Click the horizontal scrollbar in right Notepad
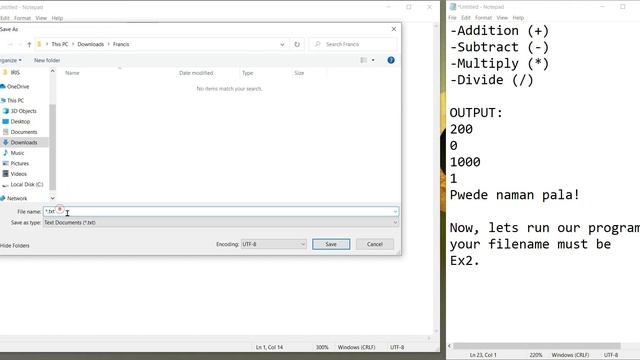 point(536,346)
